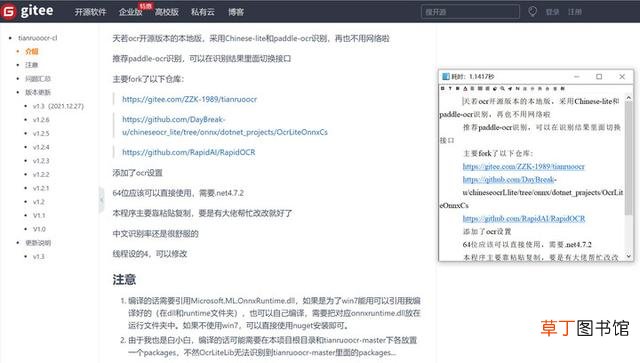Open 高校版 menu item
The height and width of the screenshot is (363, 640).
167,12
